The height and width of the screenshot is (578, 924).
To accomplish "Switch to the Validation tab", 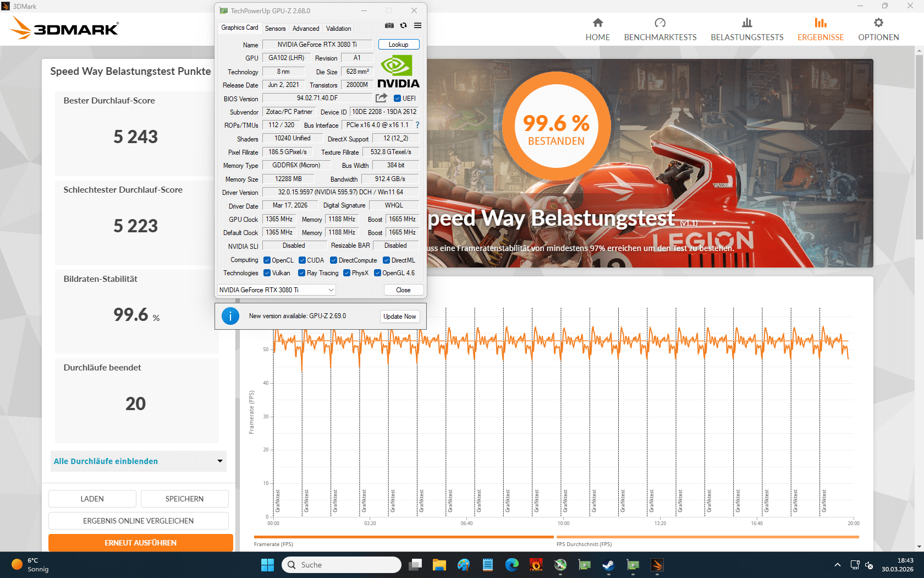I will pyautogui.click(x=338, y=29).
